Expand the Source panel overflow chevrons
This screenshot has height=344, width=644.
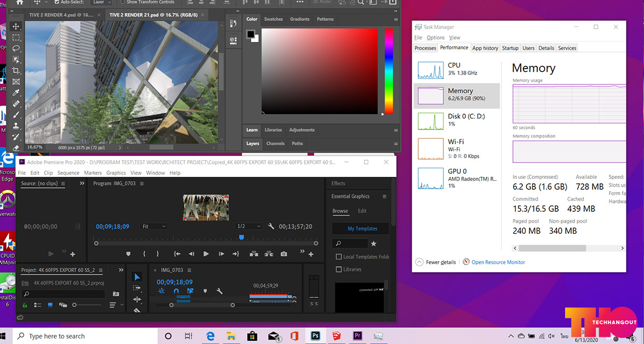[82, 183]
